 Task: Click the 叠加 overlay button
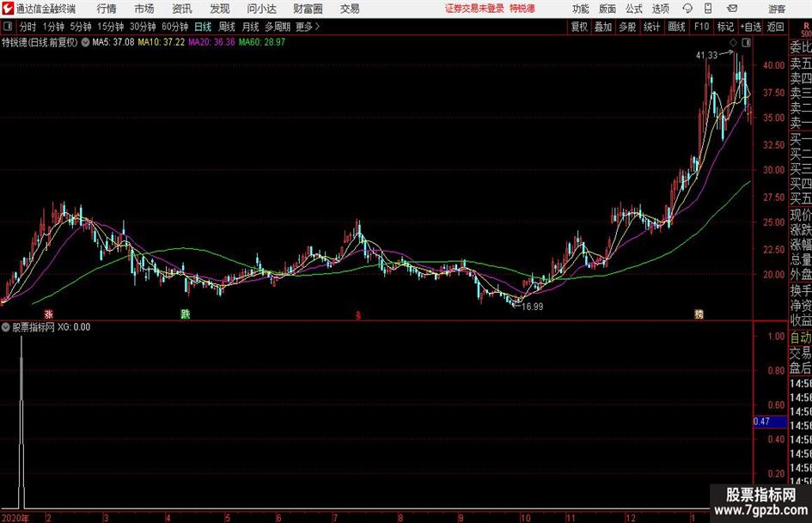pos(603,27)
